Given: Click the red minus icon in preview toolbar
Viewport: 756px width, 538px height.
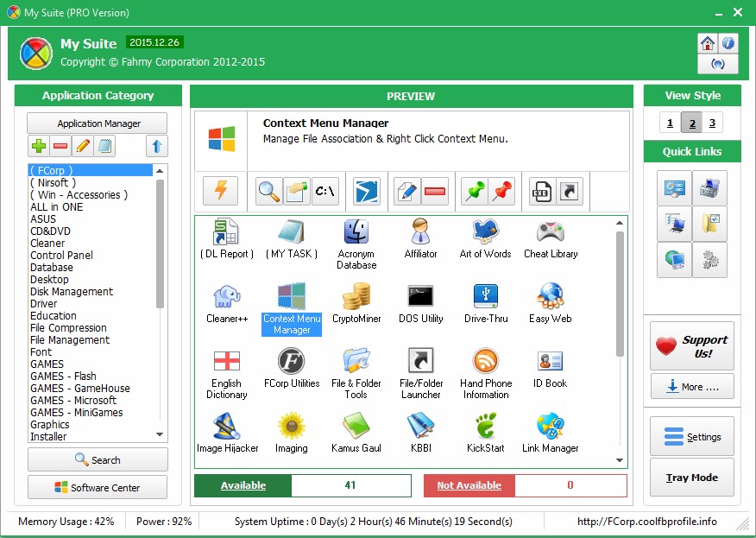Looking at the screenshot, I should point(435,191).
